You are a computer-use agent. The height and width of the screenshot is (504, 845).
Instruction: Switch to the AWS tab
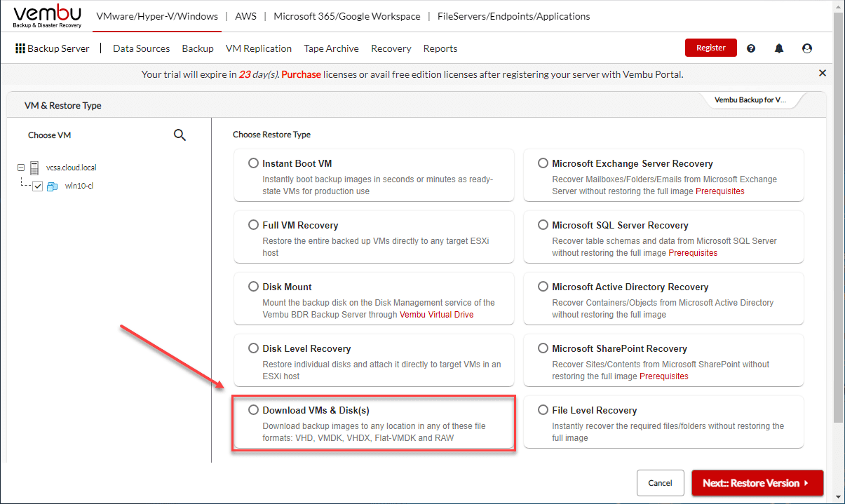[x=246, y=16]
